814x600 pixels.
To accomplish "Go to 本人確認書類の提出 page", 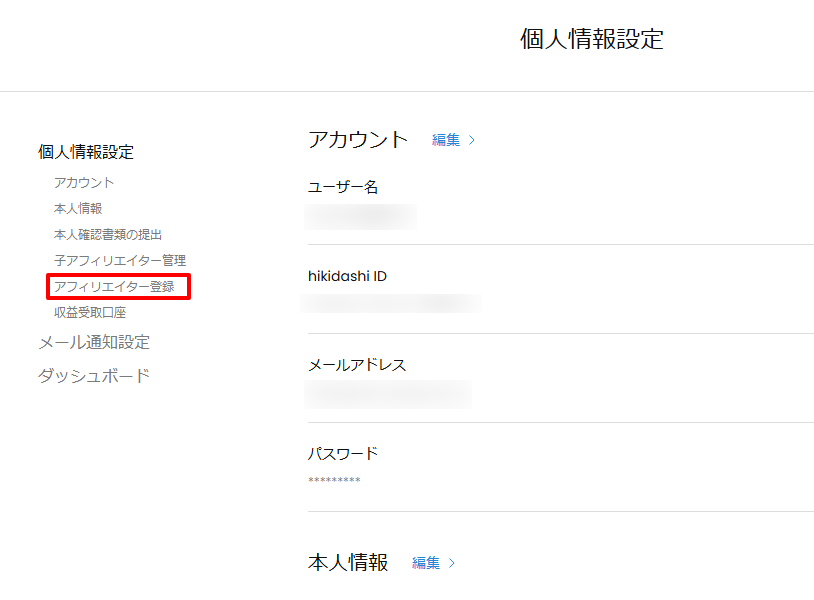I will tap(108, 234).
